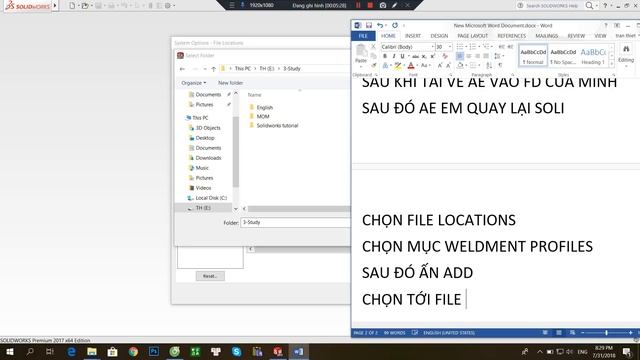Open Word FILE tab
The image size is (640, 360).
click(363, 36)
